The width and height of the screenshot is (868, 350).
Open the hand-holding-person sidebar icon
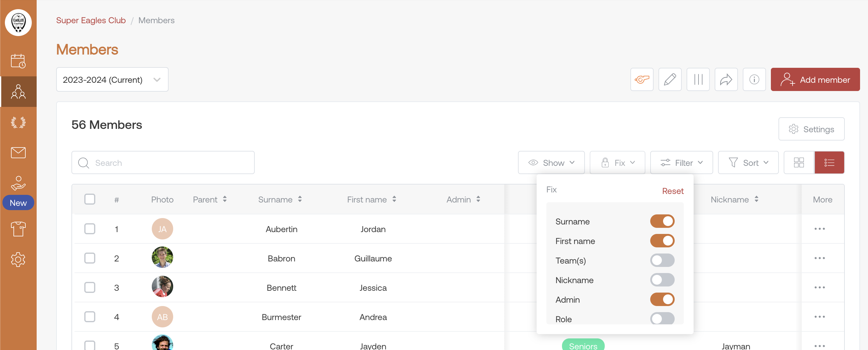click(x=18, y=183)
